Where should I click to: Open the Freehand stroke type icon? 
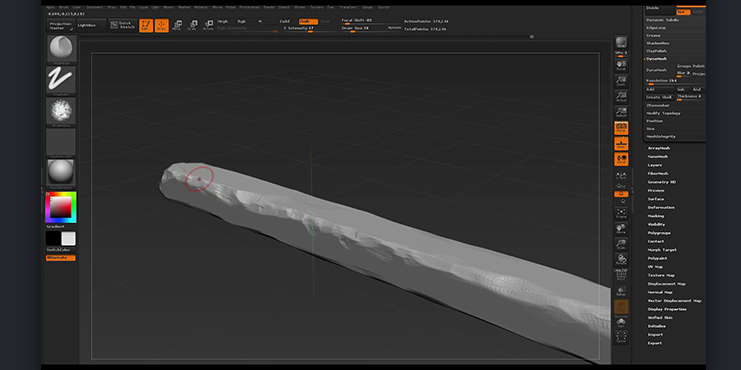coord(61,79)
